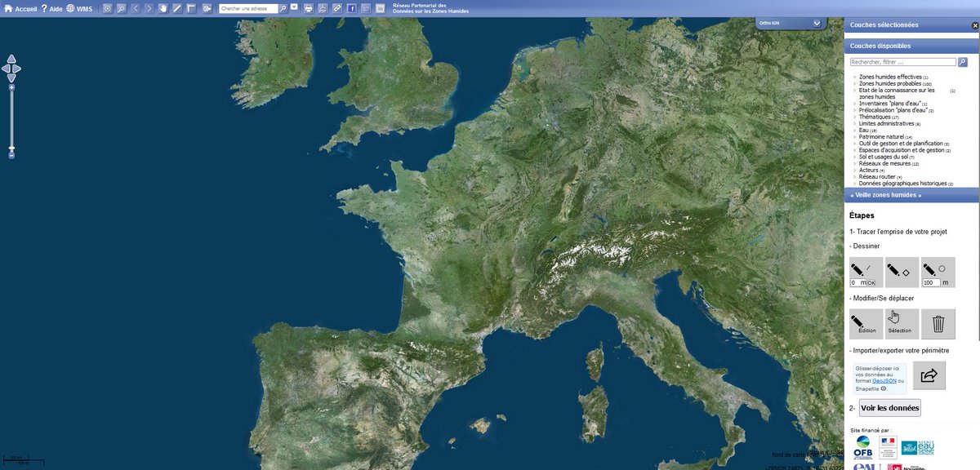Expand Prélocalisation "plans d'eau" group
The image size is (980, 470).
[893, 110]
